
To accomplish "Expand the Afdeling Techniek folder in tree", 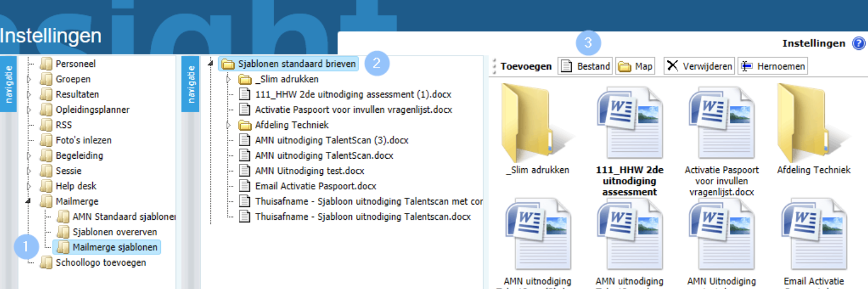I will pos(229,125).
